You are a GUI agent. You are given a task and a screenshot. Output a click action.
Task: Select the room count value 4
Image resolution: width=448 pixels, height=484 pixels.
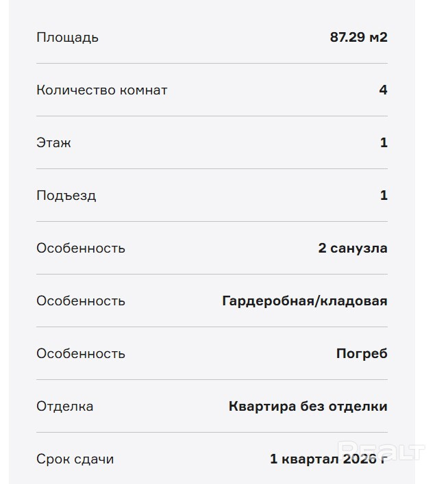point(383,90)
